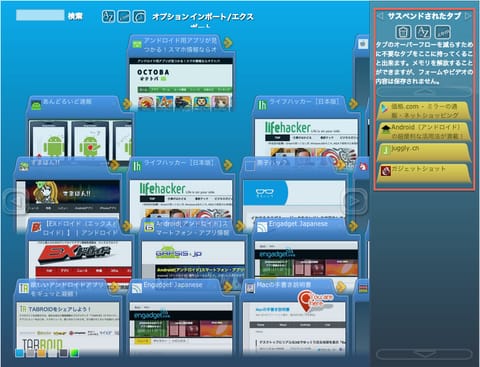Viewport: 480px width, 367px height.
Task: Click the sort-by-URL icon in suspended panel
Action: pos(443,32)
